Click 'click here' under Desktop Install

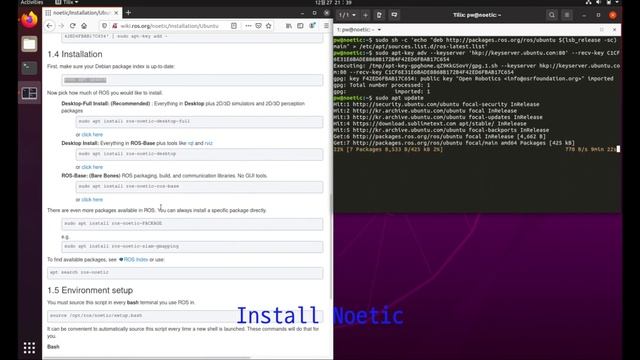tap(92, 167)
